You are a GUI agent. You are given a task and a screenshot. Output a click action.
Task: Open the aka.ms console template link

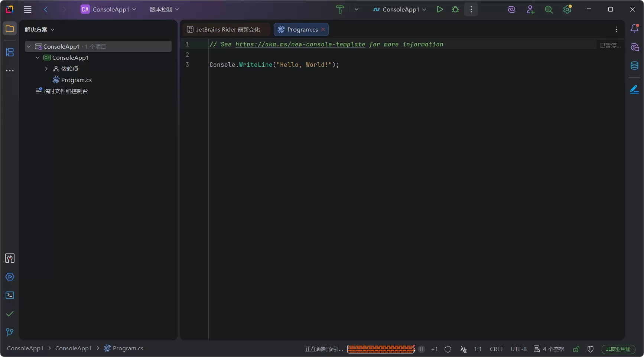pyautogui.click(x=300, y=44)
